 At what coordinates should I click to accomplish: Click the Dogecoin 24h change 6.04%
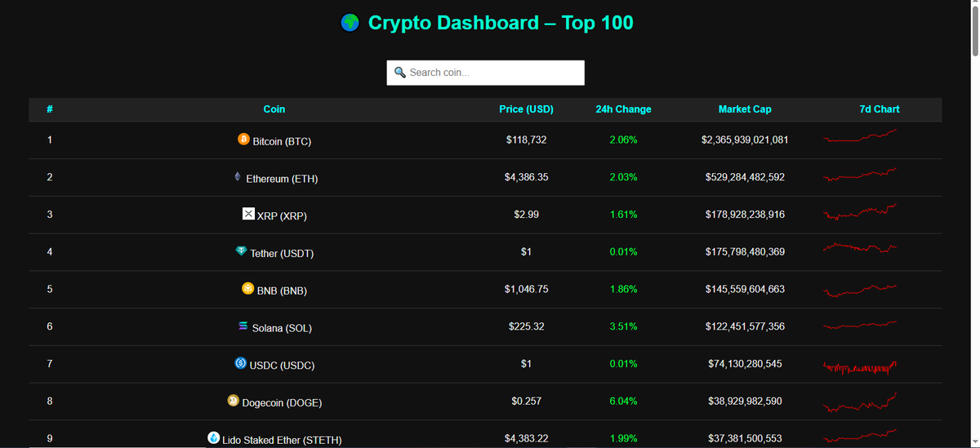pos(623,401)
